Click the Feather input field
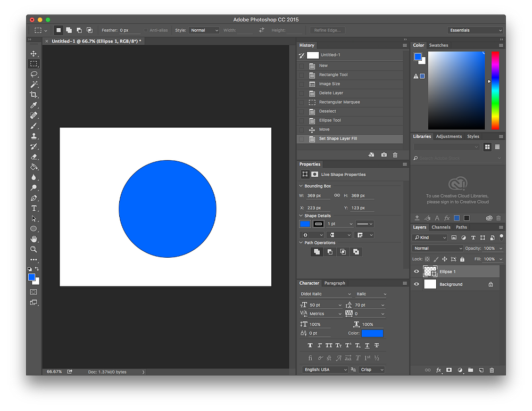 click(x=130, y=30)
